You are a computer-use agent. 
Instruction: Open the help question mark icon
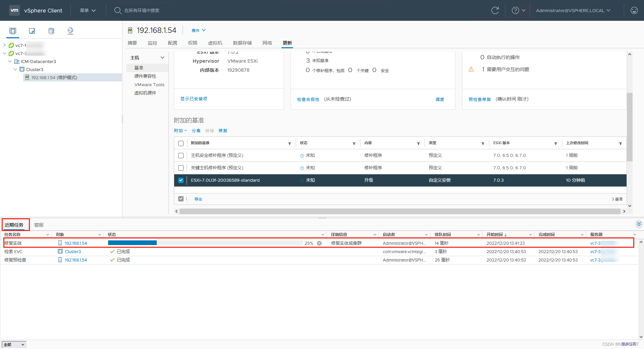515,10
